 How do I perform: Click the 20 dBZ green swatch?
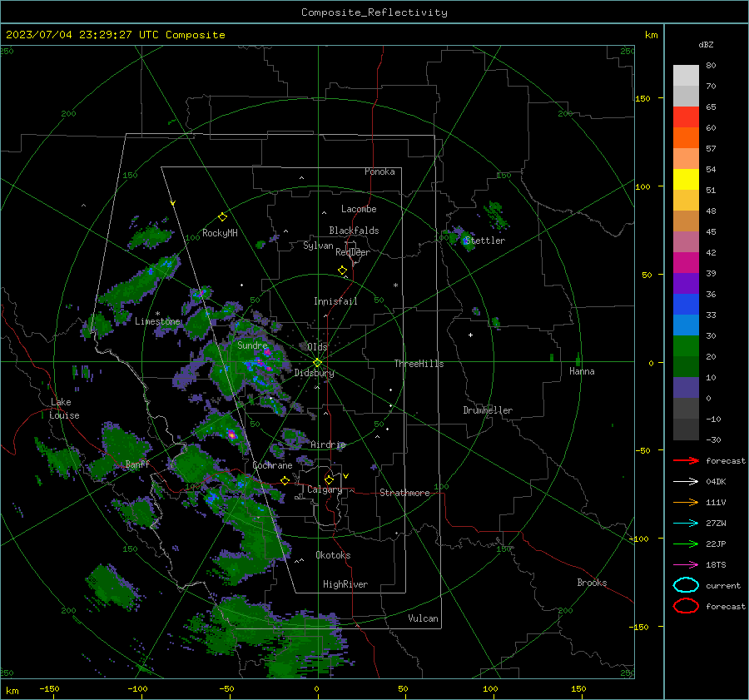pos(686,346)
